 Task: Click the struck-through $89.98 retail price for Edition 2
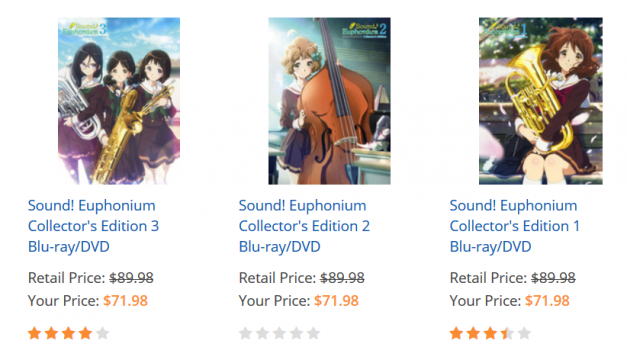tap(342, 278)
